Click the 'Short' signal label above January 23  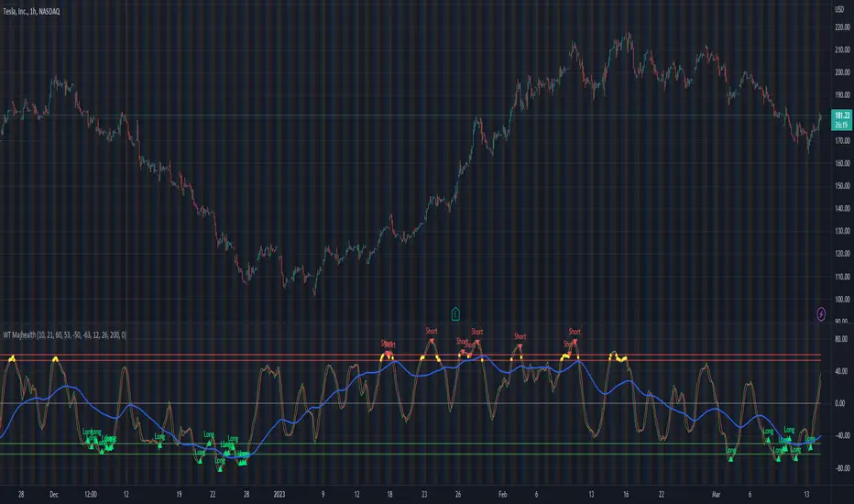(432, 331)
